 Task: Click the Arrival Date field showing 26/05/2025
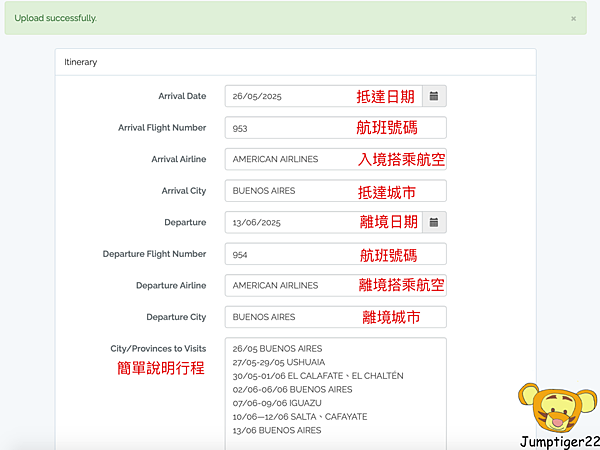click(324, 96)
